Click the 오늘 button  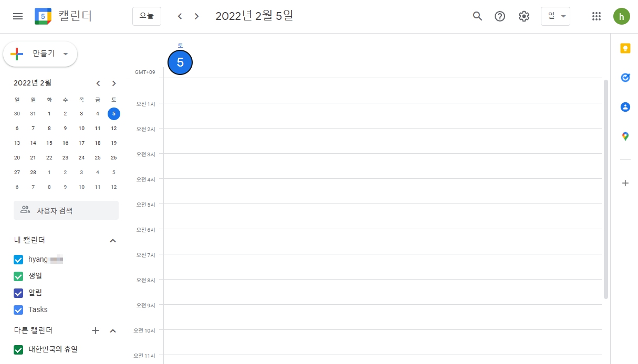(x=147, y=16)
